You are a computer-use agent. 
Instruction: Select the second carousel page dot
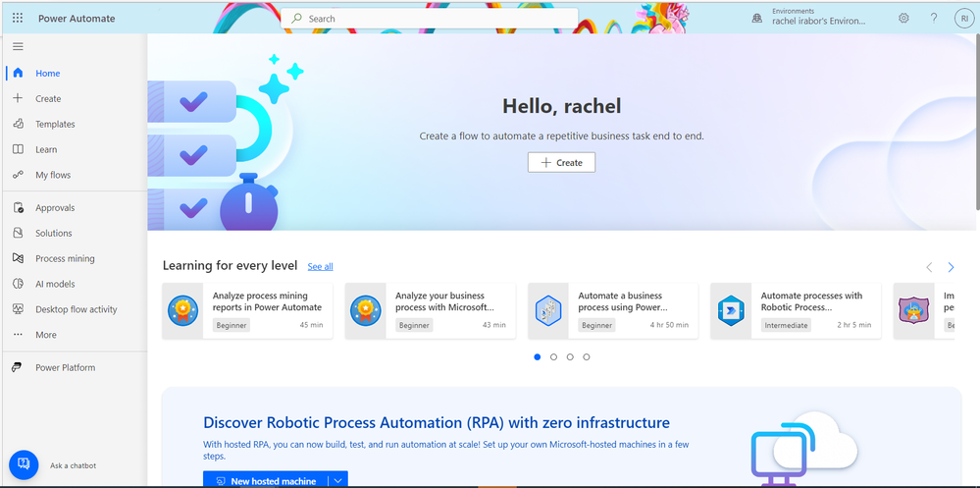point(553,356)
